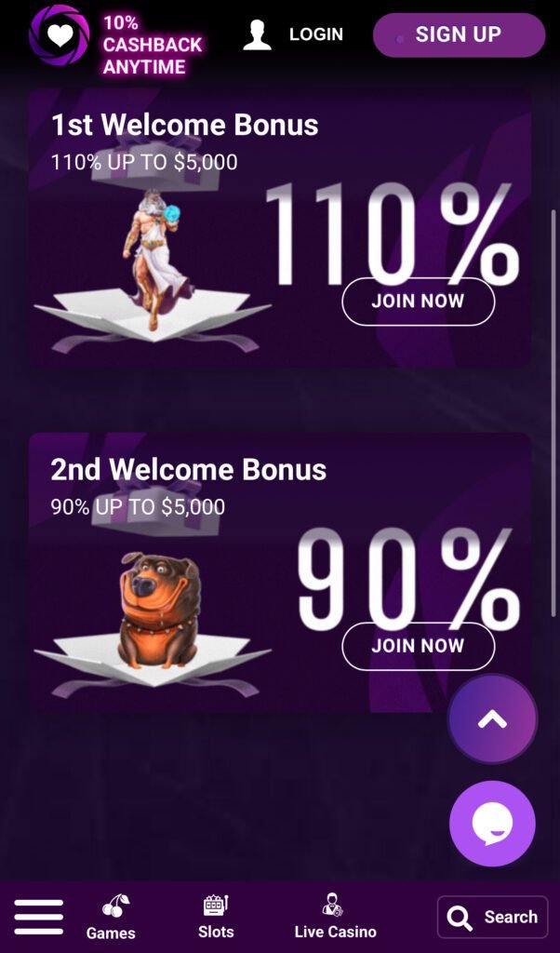Tap the magnifying glass search icon
Screen dimensions: 560x953
pyautogui.click(x=460, y=918)
